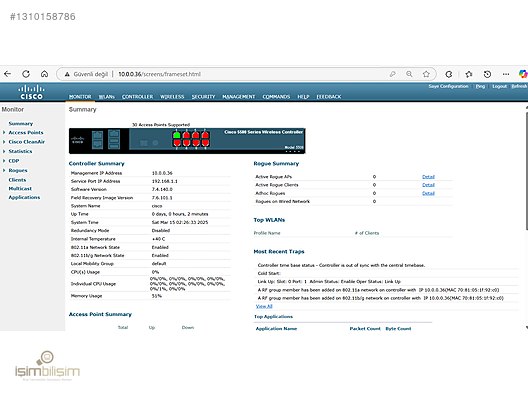Click the Internal Temperature +40 C value
This screenshot has width=528, height=396.
coord(158,239)
